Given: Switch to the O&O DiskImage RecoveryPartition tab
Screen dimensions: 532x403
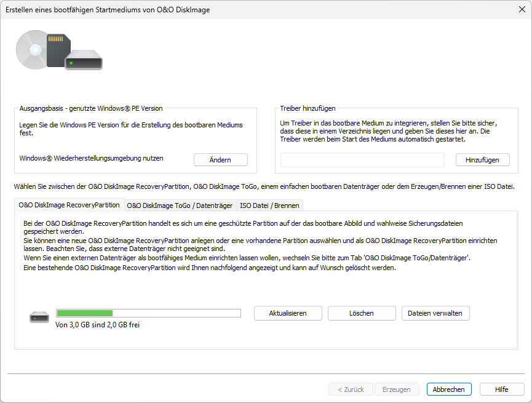Looking at the screenshot, I should (69, 205).
